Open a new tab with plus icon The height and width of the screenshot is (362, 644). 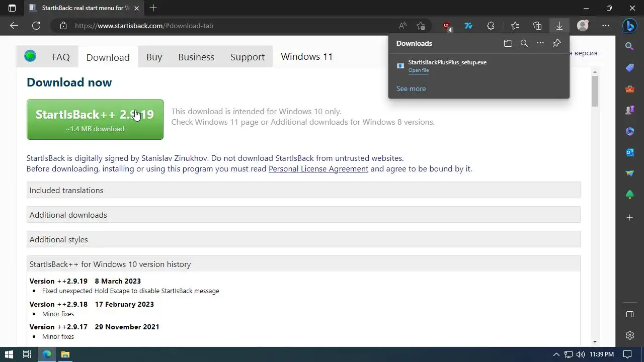[153, 8]
